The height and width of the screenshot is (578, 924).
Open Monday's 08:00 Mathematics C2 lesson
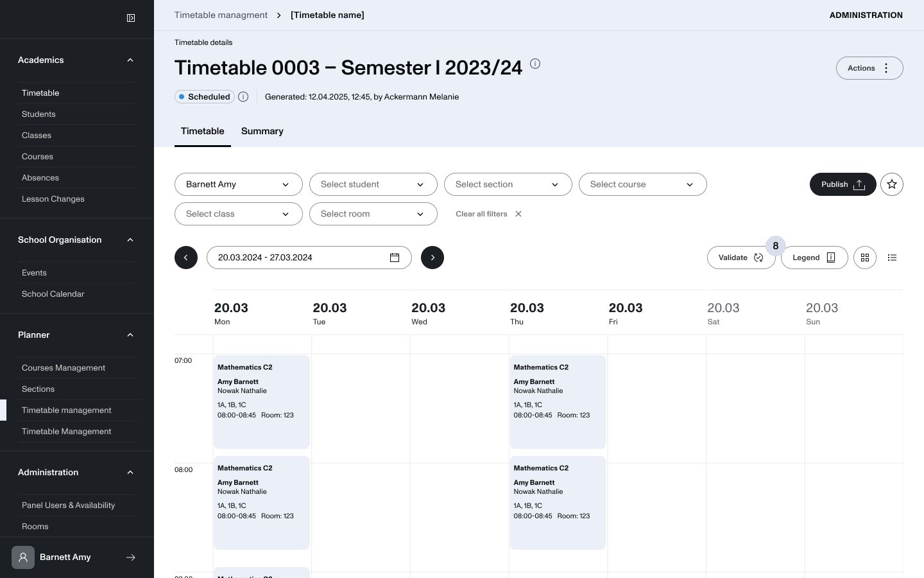262,503
